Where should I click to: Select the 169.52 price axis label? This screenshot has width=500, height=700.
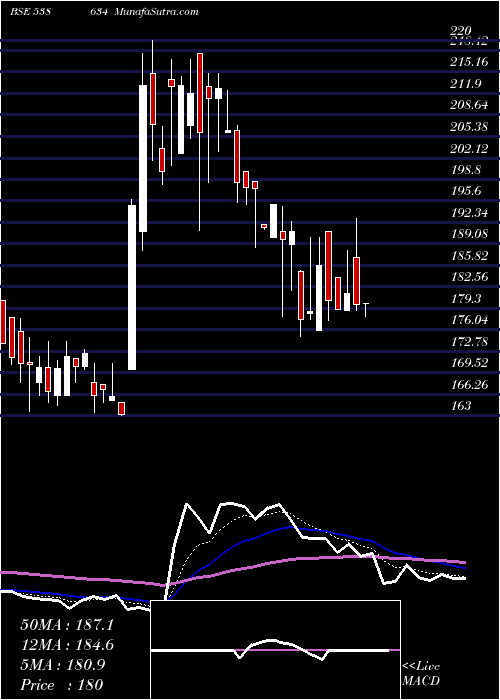coord(469,362)
